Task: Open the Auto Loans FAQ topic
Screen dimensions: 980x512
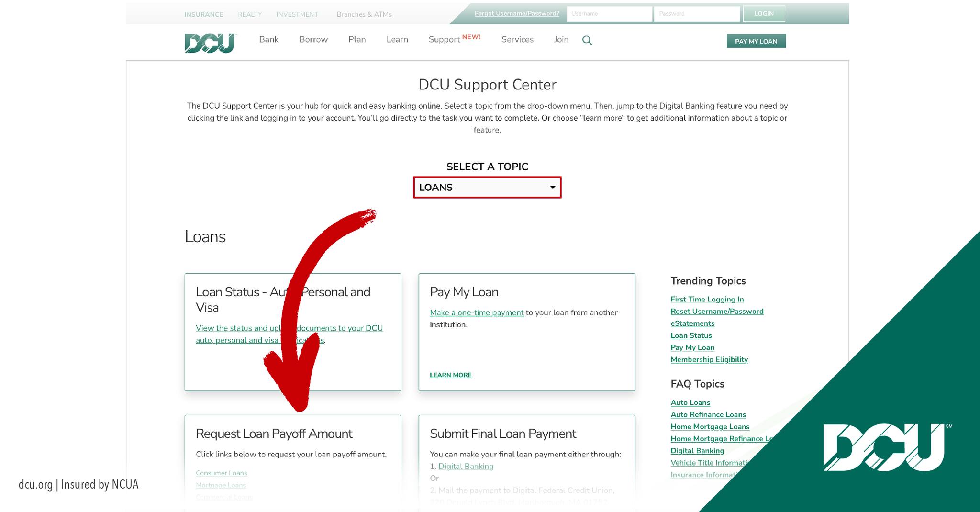Action: coord(690,402)
